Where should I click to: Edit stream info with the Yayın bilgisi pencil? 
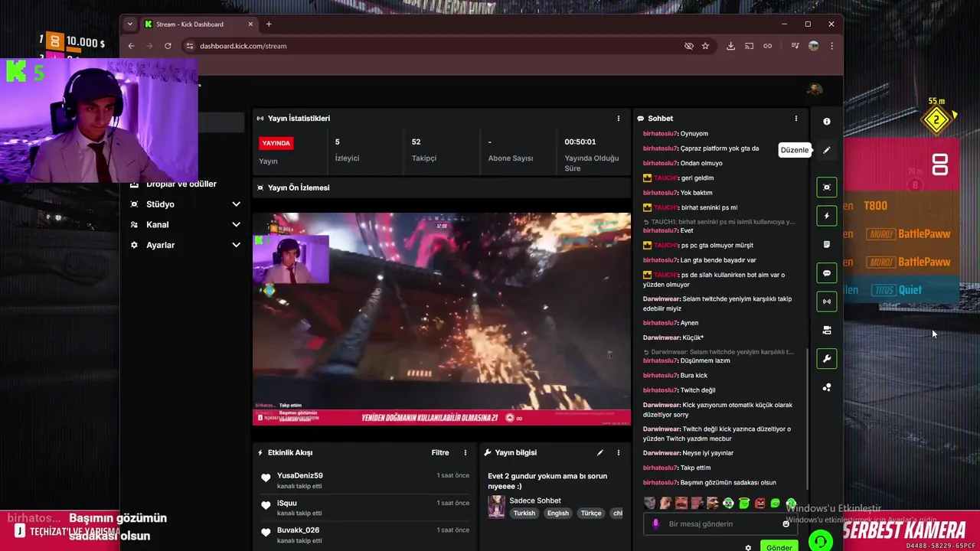(x=600, y=452)
